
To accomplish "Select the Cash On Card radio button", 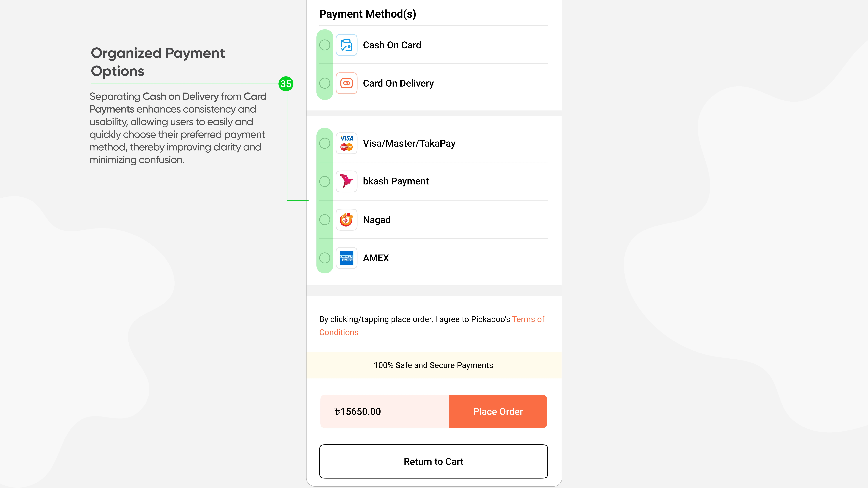I will pyautogui.click(x=324, y=45).
